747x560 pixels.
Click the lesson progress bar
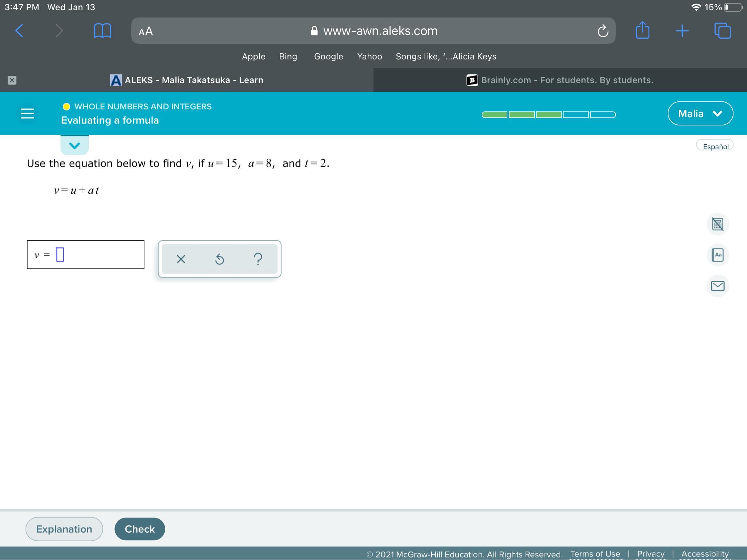(549, 115)
